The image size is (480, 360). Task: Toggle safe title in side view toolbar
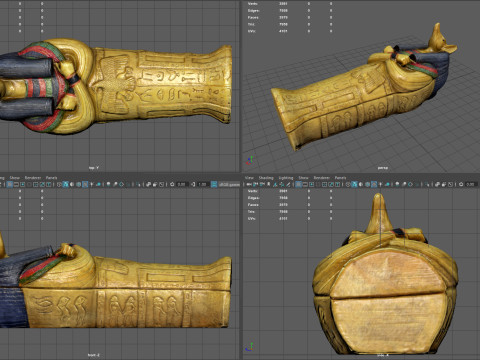point(338,184)
